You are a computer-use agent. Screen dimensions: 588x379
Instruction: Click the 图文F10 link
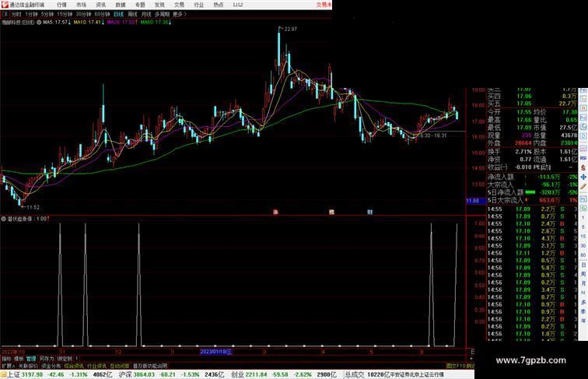(456, 366)
